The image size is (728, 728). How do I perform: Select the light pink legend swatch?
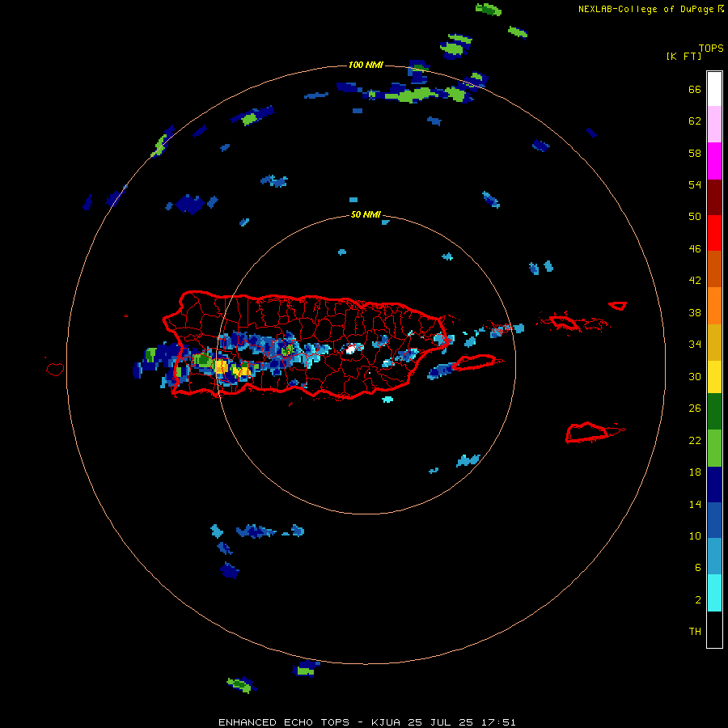pos(714,125)
